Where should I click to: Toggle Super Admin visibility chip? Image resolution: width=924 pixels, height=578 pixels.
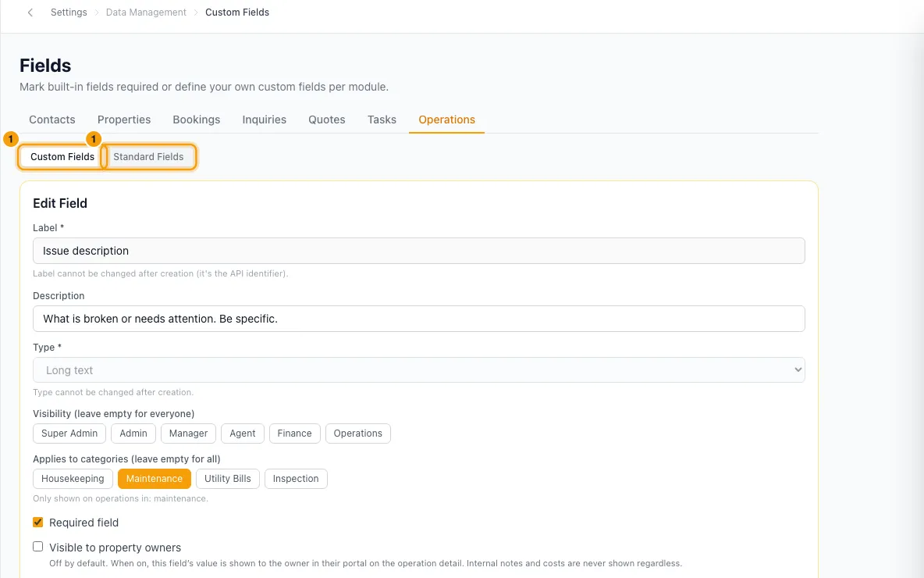69,433
